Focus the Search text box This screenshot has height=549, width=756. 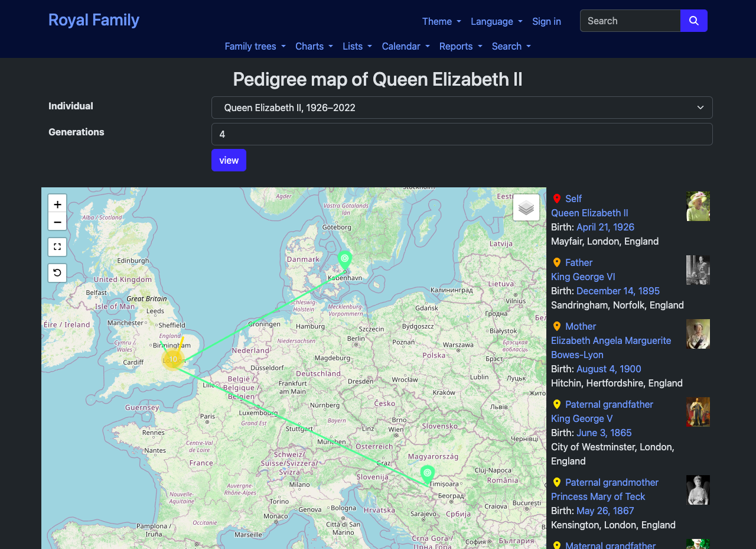[630, 21]
